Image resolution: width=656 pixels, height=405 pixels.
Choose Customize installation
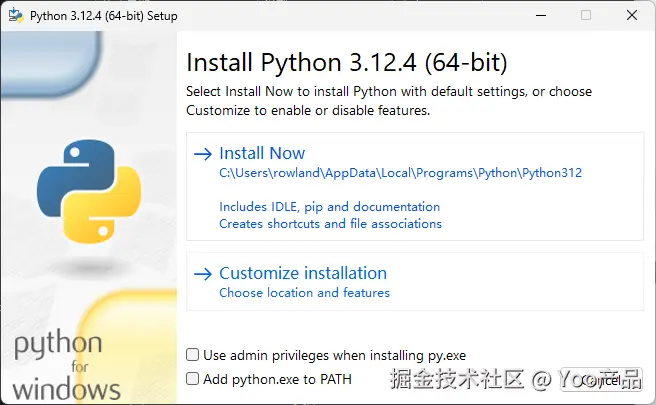pyautogui.click(x=415, y=282)
